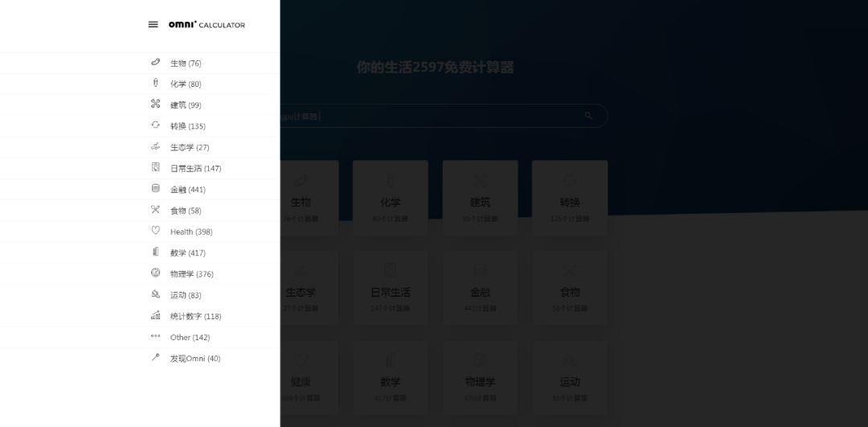Open the dimmed 化学 category card
This screenshot has width=868, height=427.
pyautogui.click(x=391, y=198)
